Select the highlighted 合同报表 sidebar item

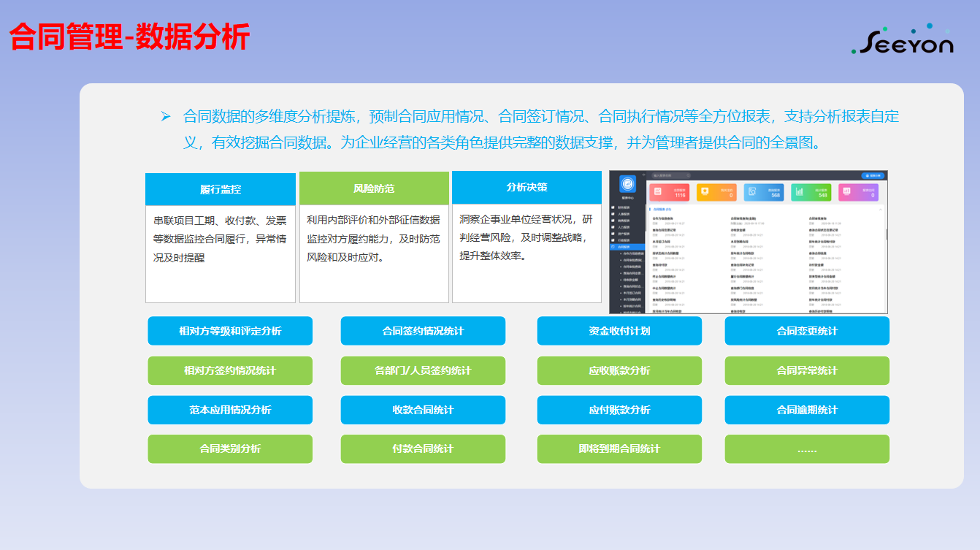pyautogui.click(x=623, y=247)
